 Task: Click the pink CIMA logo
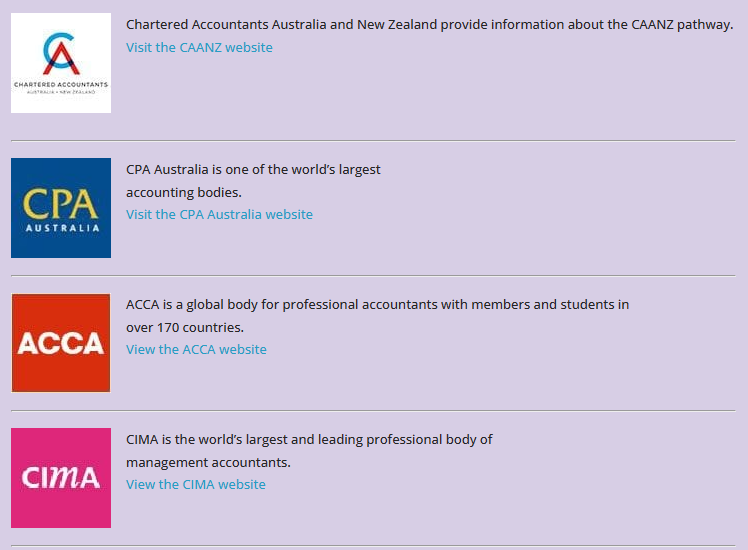pyautogui.click(x=61, y=477)
